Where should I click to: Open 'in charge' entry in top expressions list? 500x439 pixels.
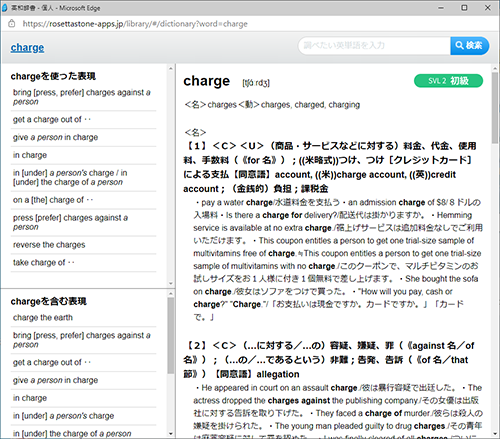click(83, 155)
